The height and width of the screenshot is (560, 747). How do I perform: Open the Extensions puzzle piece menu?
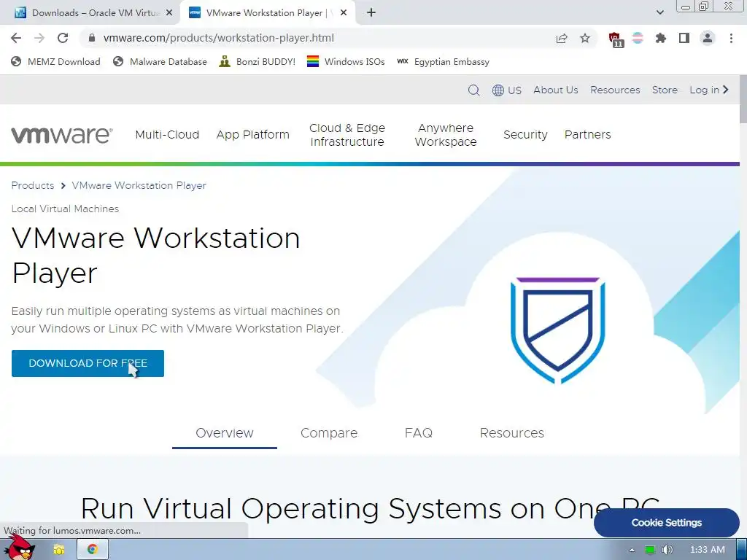coord(661,38)
